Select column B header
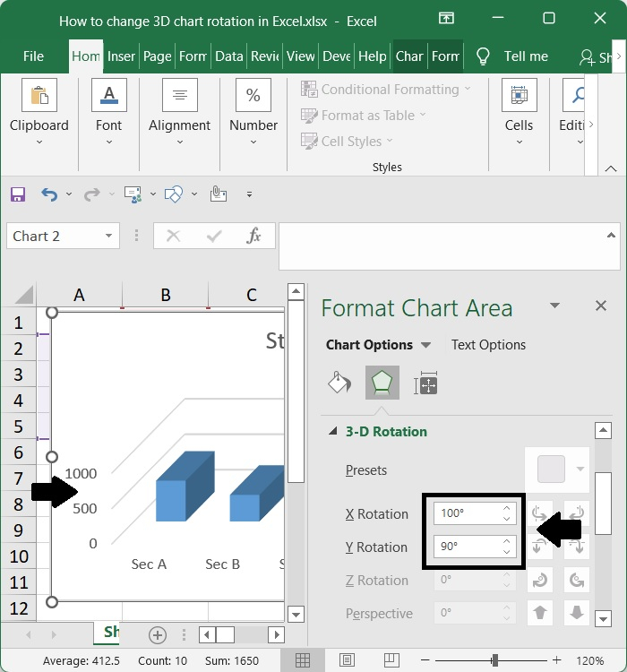Viewport: 627px width, 672px height. pos(166,295)
